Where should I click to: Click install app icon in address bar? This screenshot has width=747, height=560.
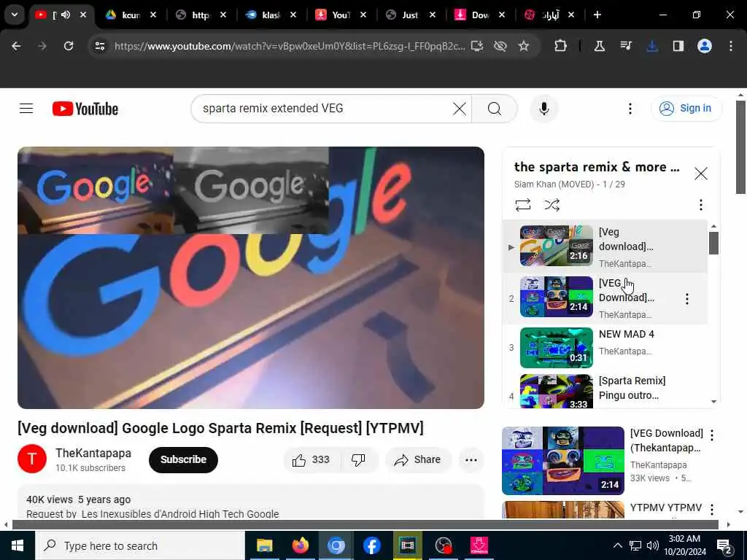coord(477,46)
